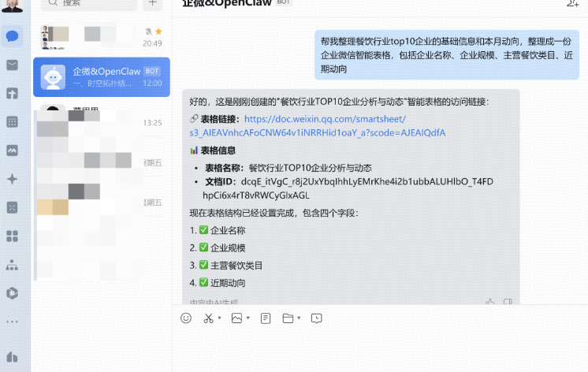Viewport: 588px width, 372px height.
Task: Click the image send icon
Action: pos(236,318)
